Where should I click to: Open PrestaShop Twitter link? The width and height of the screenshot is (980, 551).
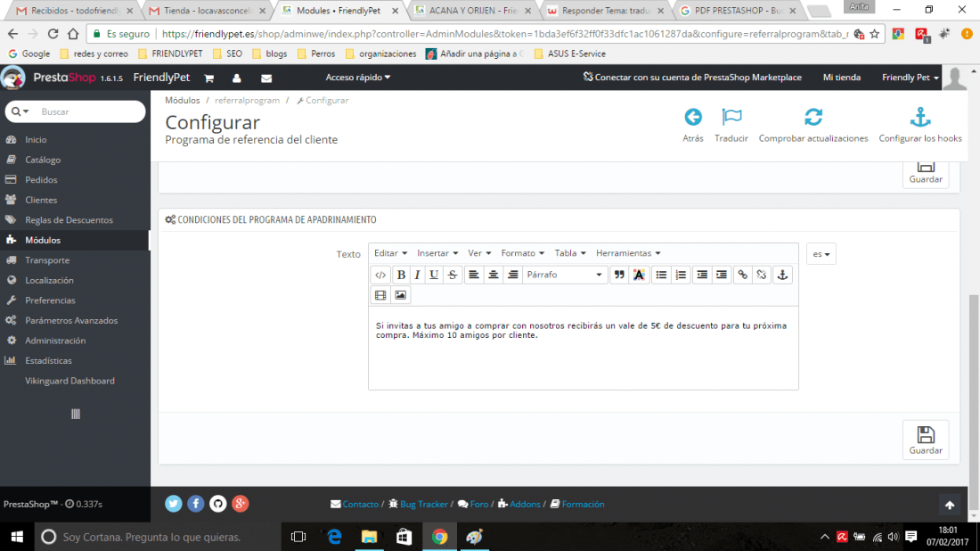coord(173,504)
